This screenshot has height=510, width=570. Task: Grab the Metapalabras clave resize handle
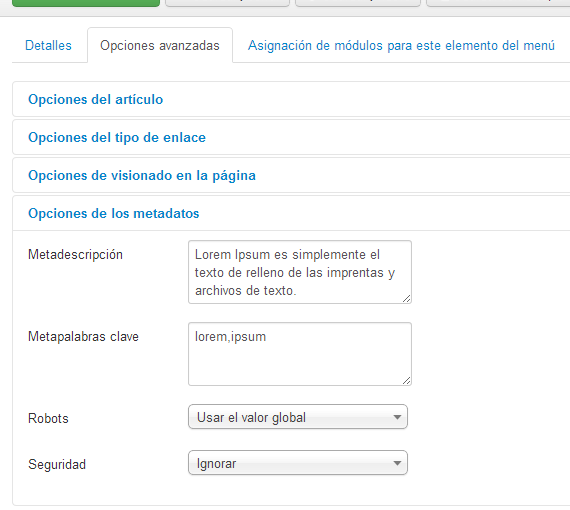click(406, 381)
